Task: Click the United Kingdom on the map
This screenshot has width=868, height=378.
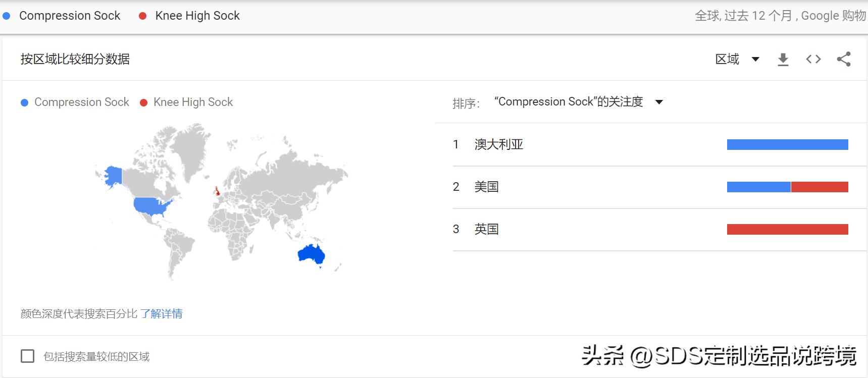Action: click(217, 191)
